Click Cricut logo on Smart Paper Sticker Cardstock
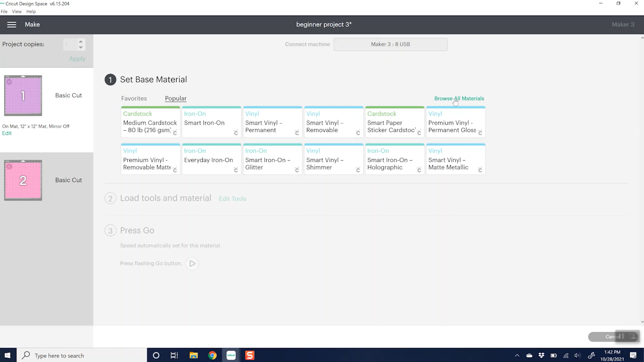 419,133
